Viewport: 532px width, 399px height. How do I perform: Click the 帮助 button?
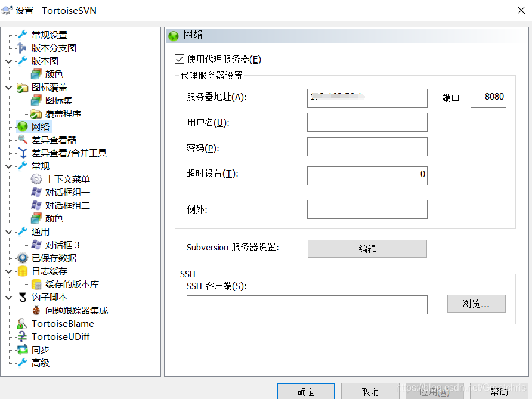499,391
